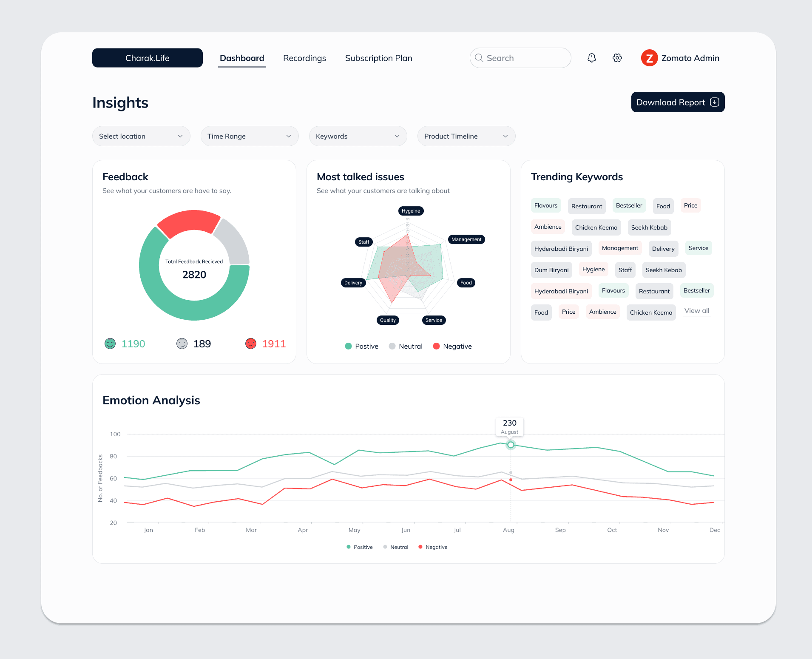Click the search magnifier icon
Viewport: 812px width, 659px height.
click(x=479, y=58)
